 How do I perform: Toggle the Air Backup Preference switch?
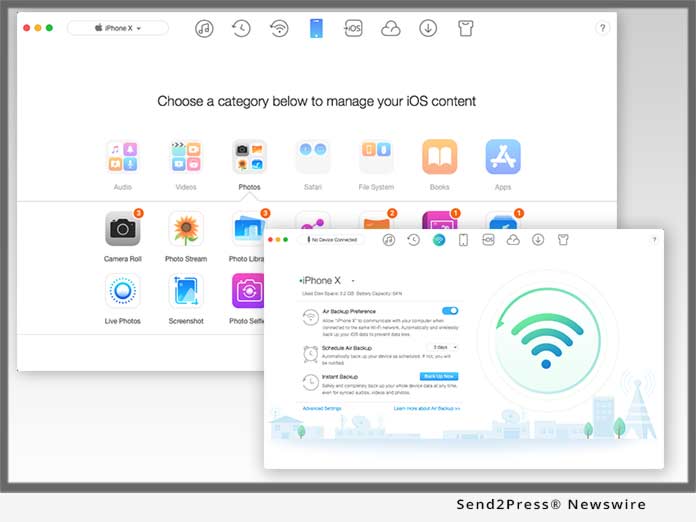point(450,311)
